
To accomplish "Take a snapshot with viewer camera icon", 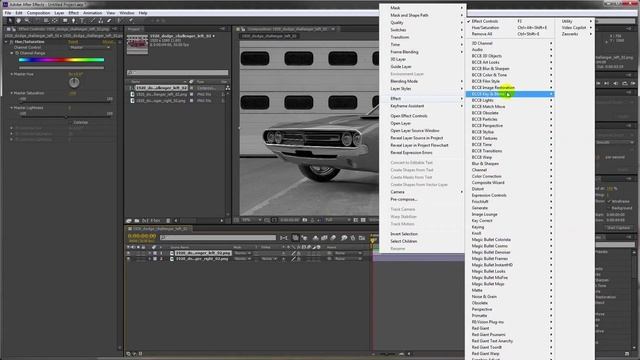I will [x=304, y=220].
